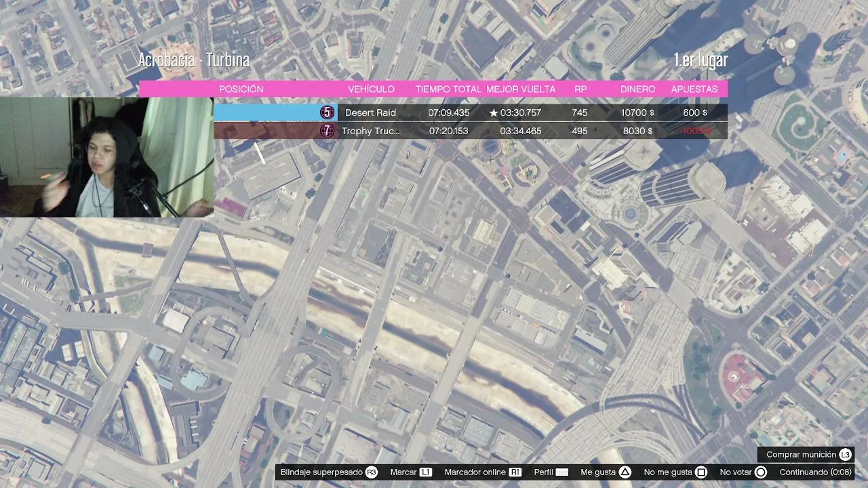This screenshot has height=488, width=868.
Task: Click the red negative bet value
Action: pos(696,131)
